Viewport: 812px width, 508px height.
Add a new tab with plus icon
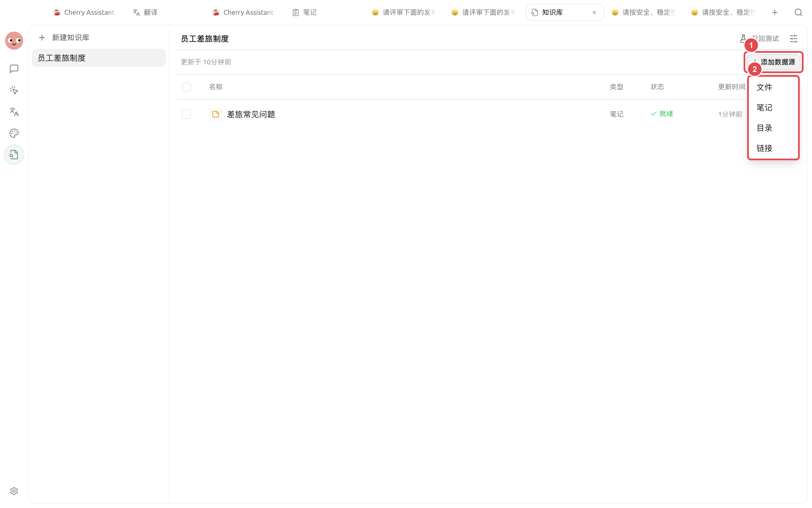pos(775,12)
